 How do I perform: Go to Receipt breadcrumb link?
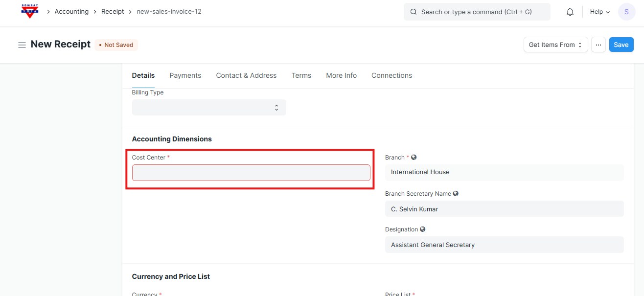pyautogui.click(x=113, y=12)
